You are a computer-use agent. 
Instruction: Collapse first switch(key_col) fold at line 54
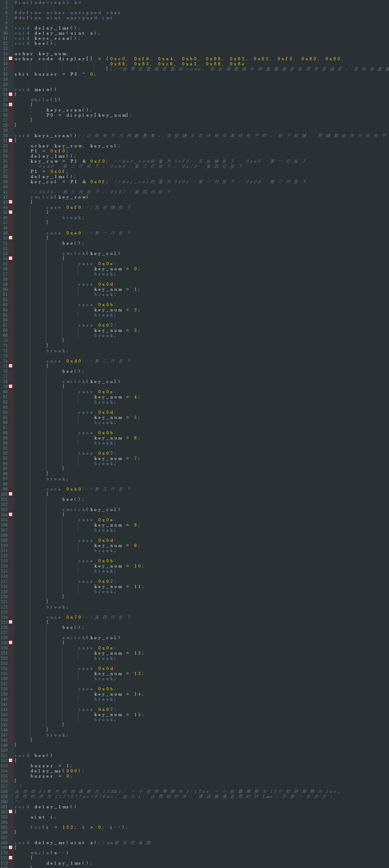click(x=10, y=258)
